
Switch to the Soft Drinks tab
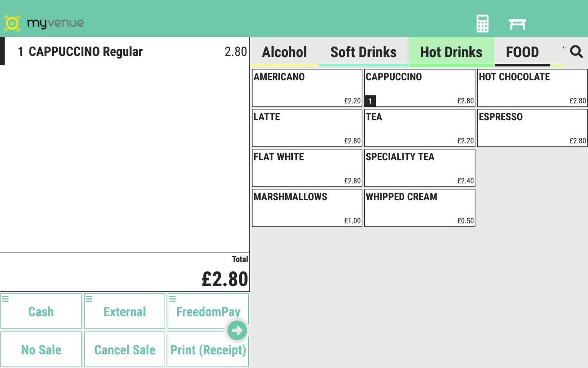(x=363, y=52)
